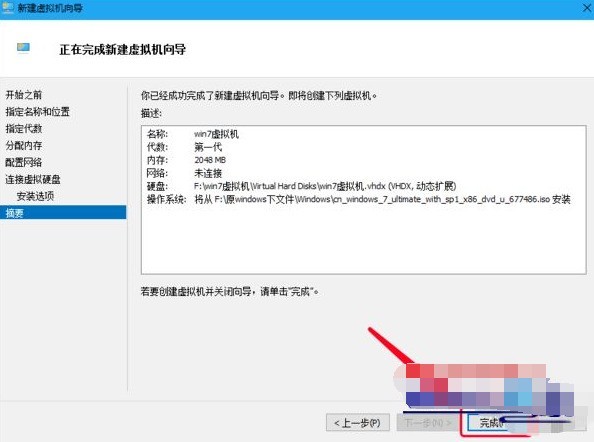
Task: Select the 连接虚拟硬盘 step
Action: click(x=33, y=179)
